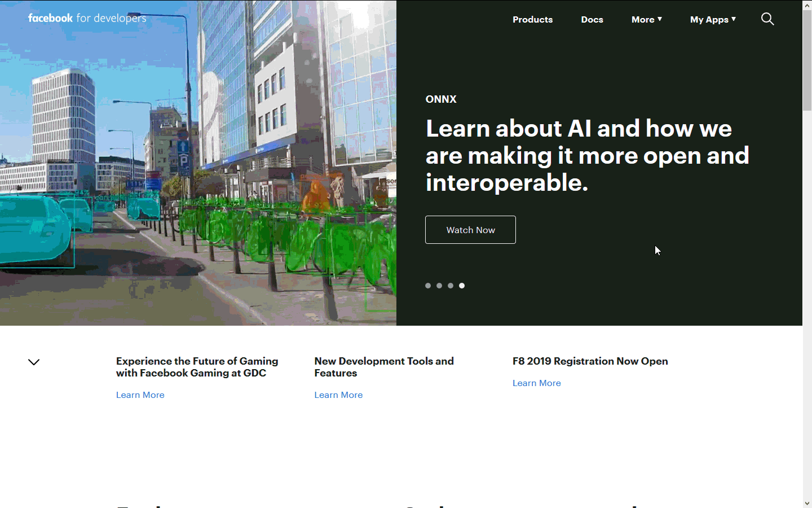Screen dimensions: 812x508
Task: Click the facebook for developers logo
Action: tap(87, 18)
